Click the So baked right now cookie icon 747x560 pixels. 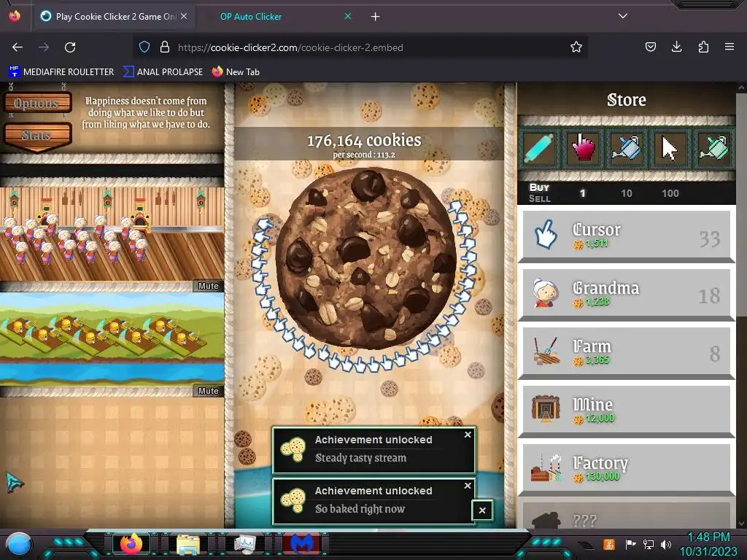293,500
